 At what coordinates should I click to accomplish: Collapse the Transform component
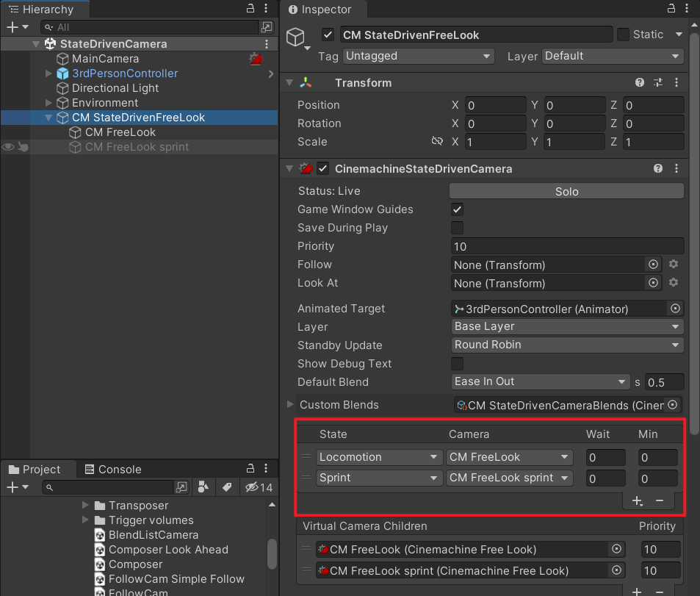289,82
